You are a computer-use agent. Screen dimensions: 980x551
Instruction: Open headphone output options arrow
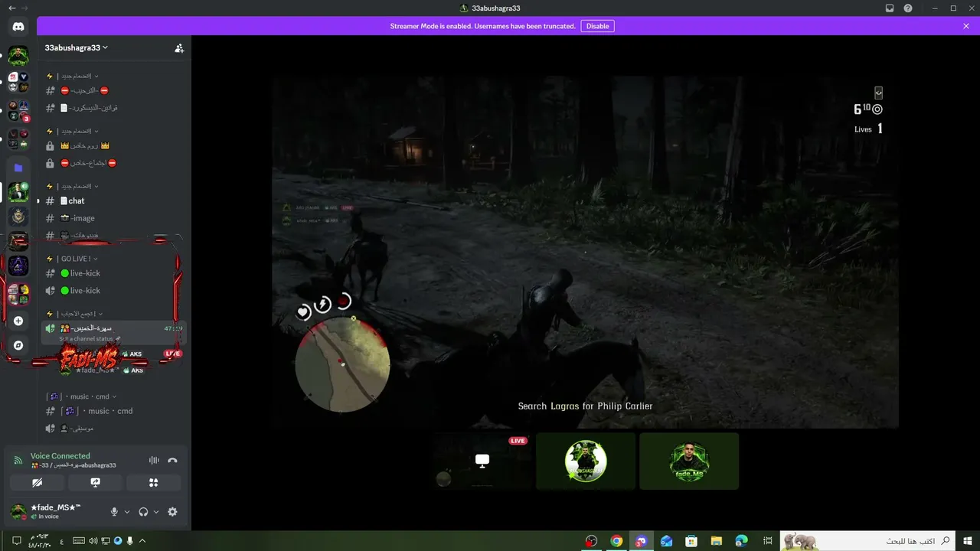point(156,512)
